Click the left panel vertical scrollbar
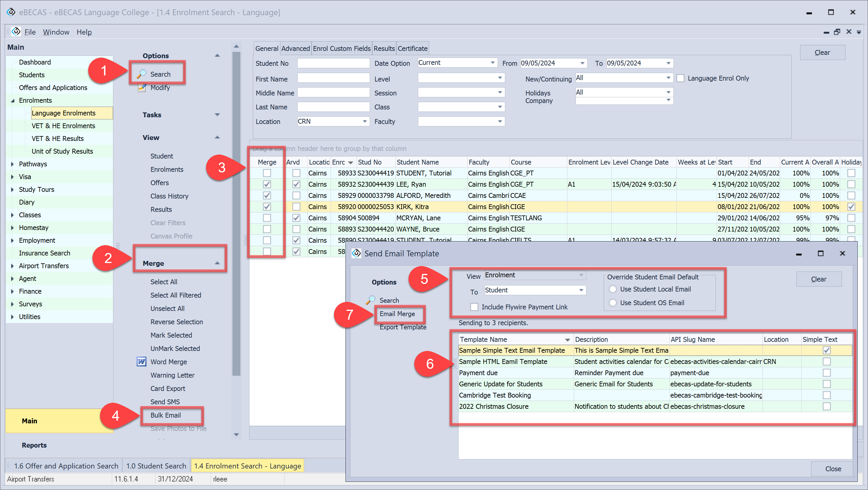868x490 pixels. click(x=236, y=213)
